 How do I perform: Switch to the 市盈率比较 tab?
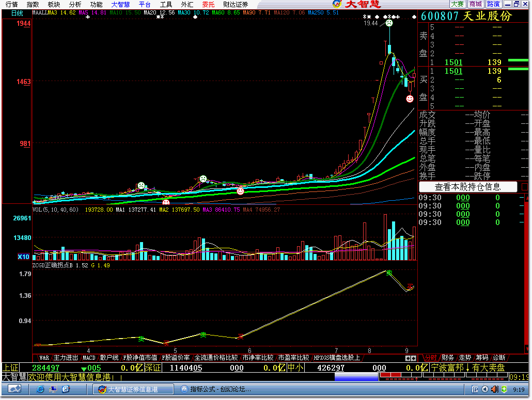click(293, 358)
